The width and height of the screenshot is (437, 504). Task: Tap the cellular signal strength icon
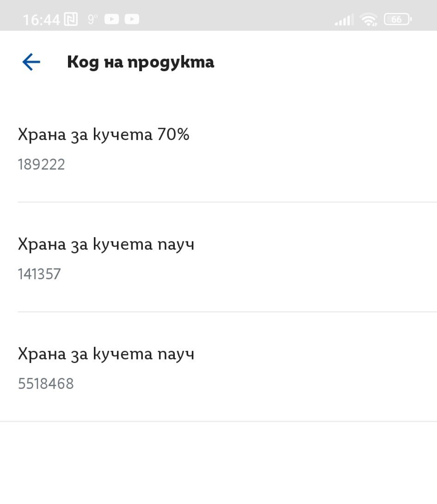(x=344, y=20)
